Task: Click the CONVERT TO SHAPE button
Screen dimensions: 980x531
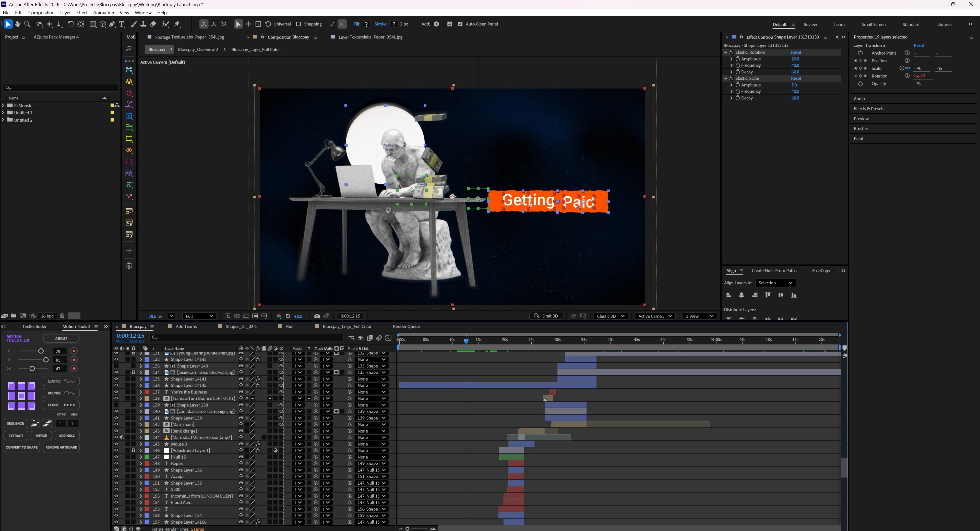Action: click(22, 447)
